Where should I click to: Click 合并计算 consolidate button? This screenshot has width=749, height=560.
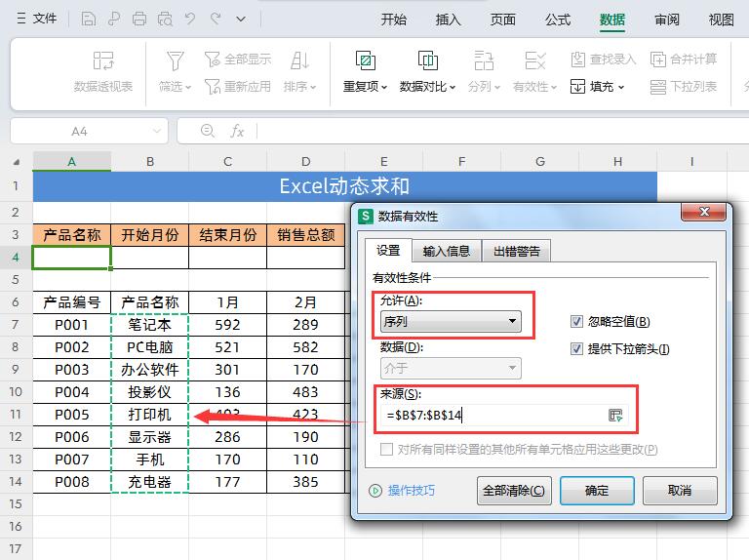pyautogui.click(x=684, y=60)
